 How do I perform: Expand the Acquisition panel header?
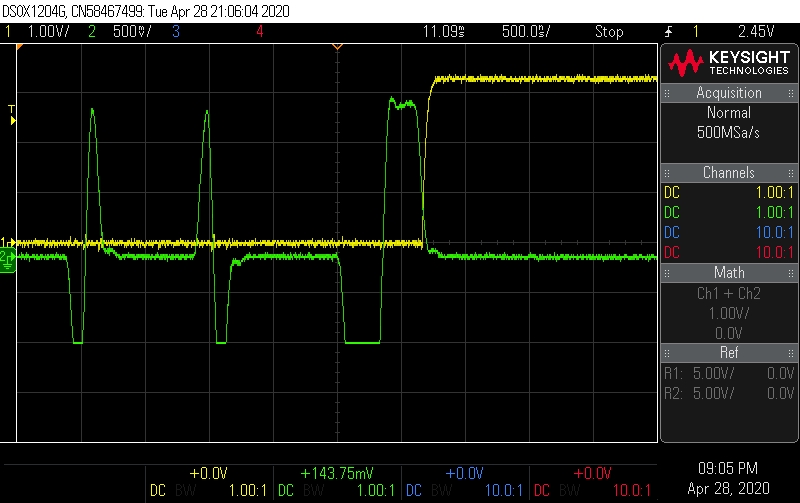tap(729, 93)
